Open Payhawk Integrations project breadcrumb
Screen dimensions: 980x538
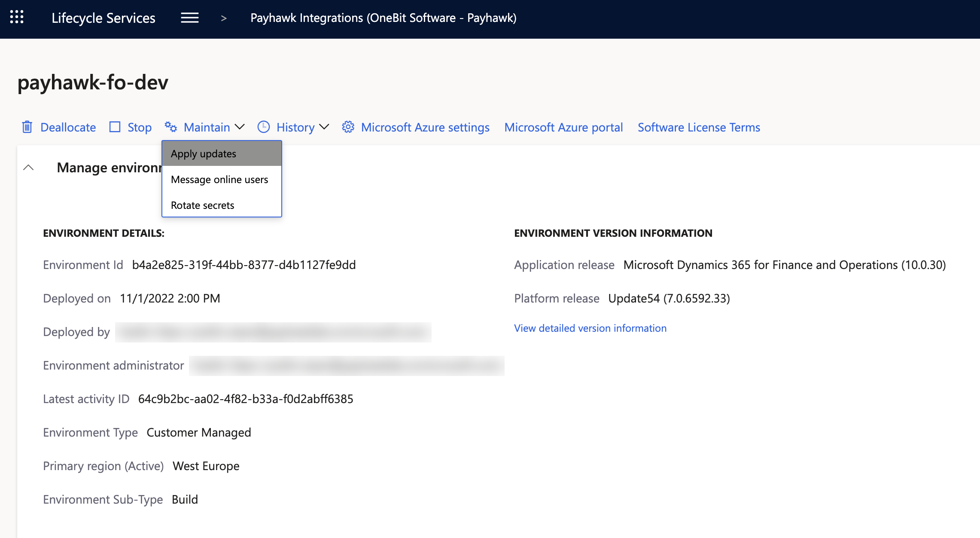click(383, 18)
